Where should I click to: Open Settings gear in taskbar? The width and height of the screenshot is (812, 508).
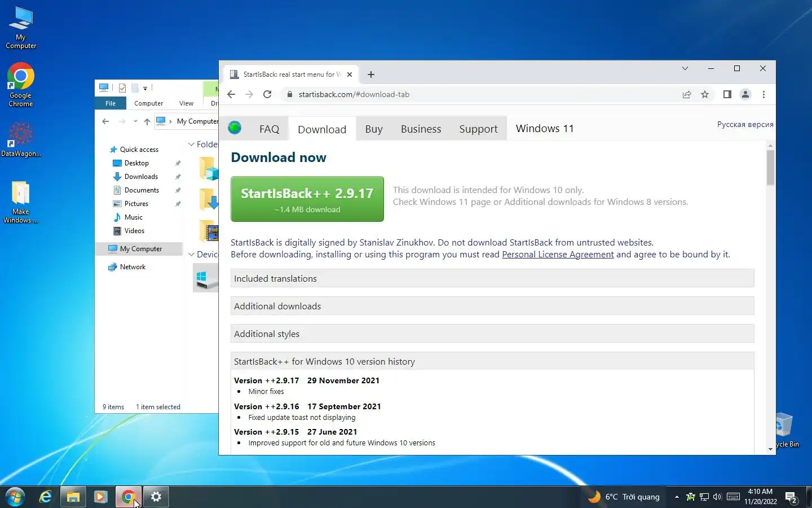click(x=156, y=497)
